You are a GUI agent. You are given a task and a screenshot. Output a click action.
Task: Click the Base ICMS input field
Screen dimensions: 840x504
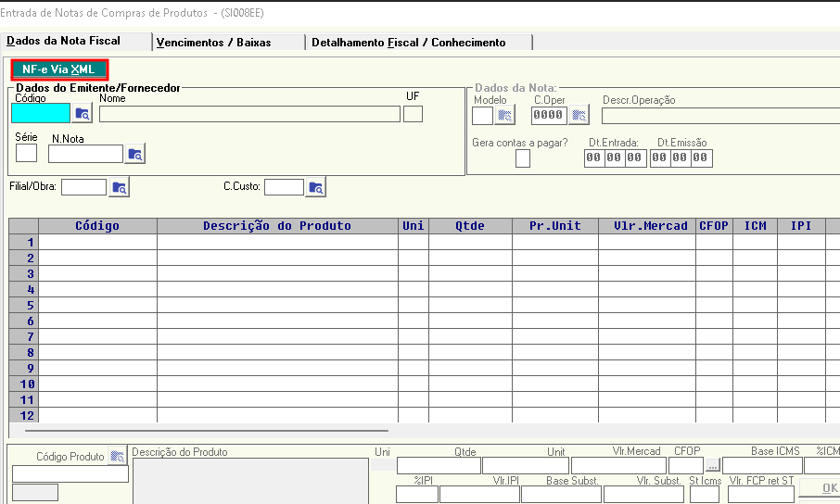pyautogui.click(x=762, y=465)
